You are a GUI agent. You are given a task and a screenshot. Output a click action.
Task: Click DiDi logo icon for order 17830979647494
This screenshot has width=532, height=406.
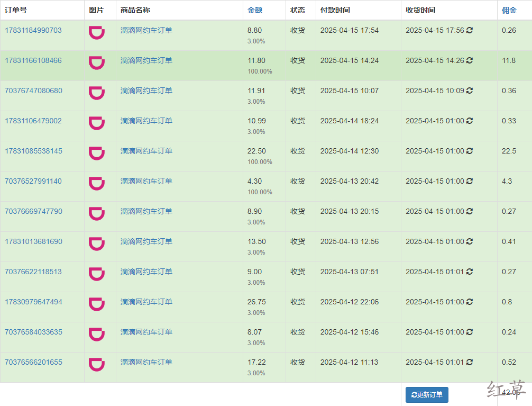97,304
